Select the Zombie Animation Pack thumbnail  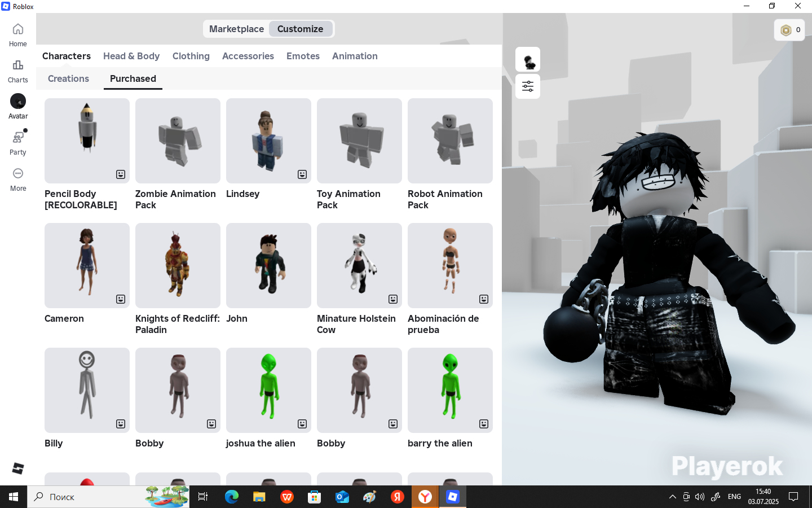178,141
